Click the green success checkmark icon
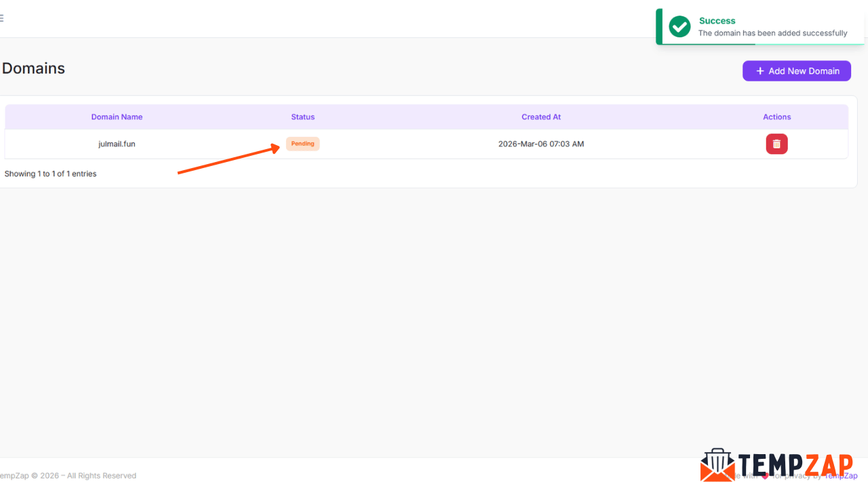The height and width of the screenshot is (488, 868). 679,26
